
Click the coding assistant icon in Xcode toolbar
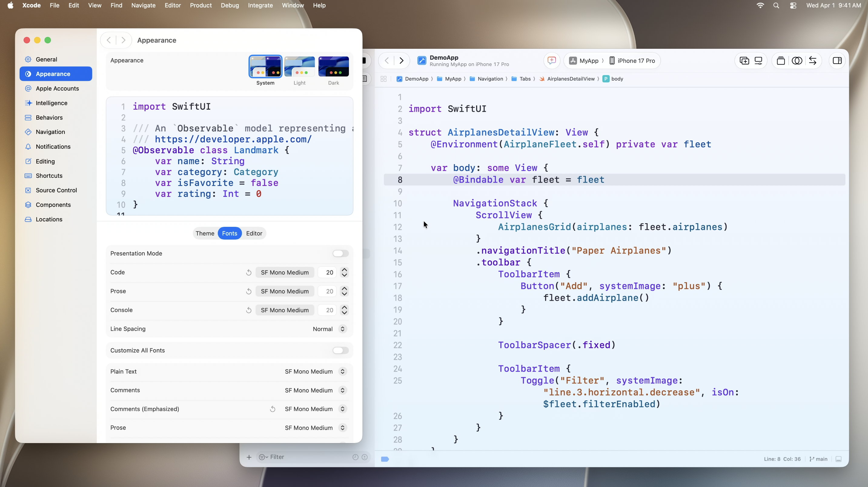pyautogui.click(x=551, y=61)
